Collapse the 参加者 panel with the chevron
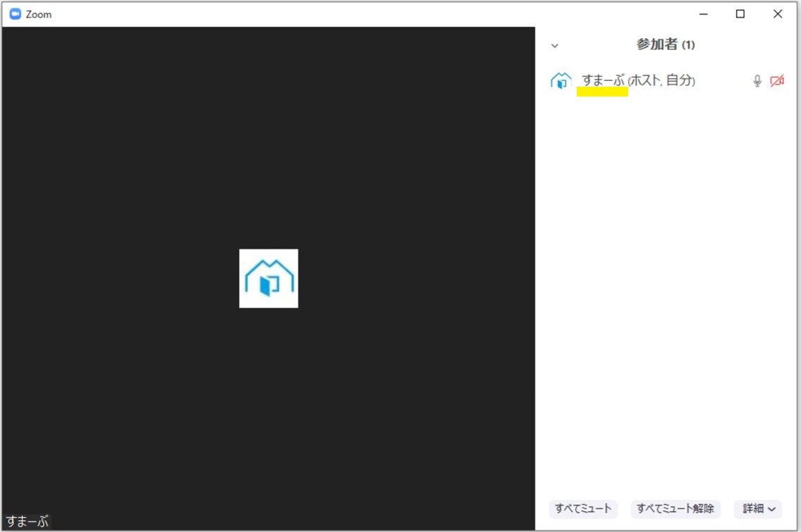 [555, 45]
